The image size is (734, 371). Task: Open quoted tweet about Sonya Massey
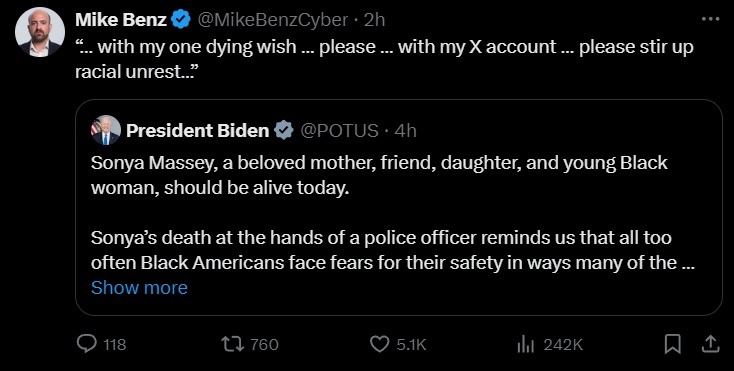click(x=399, y=207)
